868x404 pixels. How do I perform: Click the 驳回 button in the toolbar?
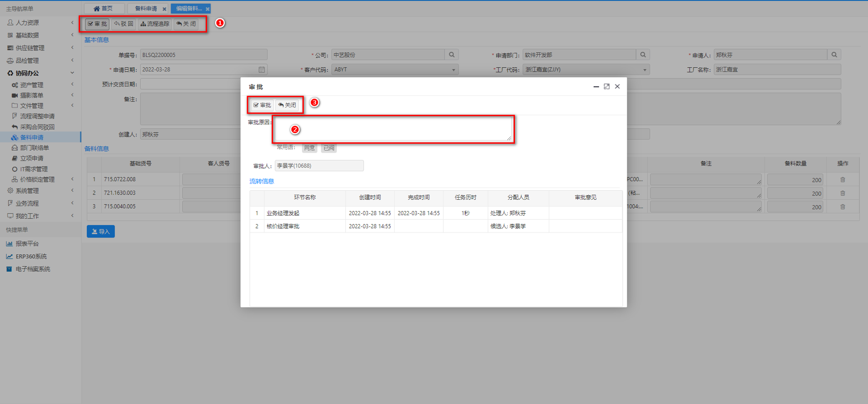tap(124, 24)
